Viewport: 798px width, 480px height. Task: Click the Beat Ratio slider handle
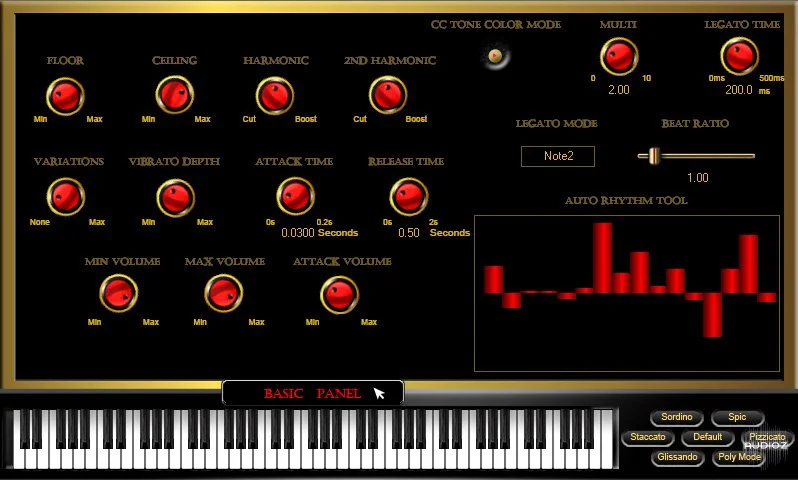point(654,156)
